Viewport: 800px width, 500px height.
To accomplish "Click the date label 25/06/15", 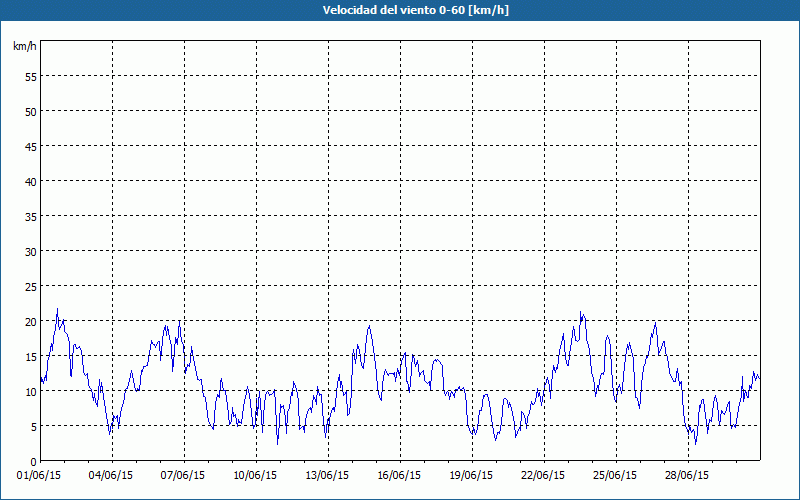I will tap(615, 476).
